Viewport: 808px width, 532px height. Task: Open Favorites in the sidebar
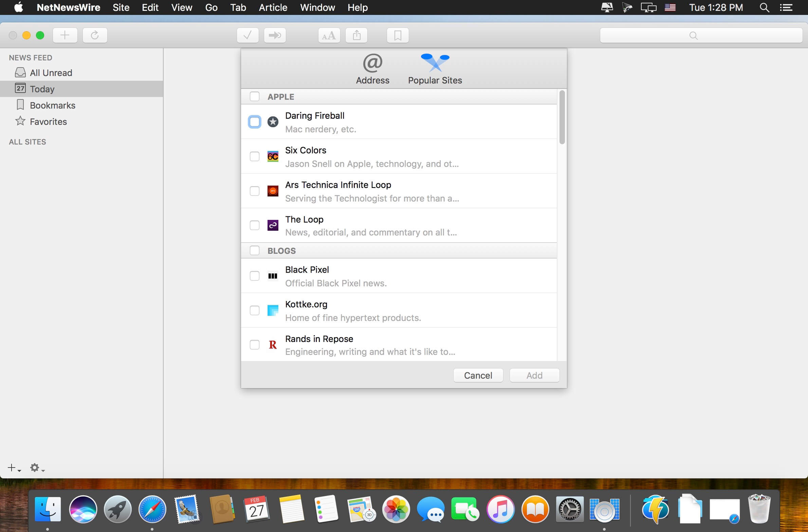pyautogui.click(x=81, y=121)
